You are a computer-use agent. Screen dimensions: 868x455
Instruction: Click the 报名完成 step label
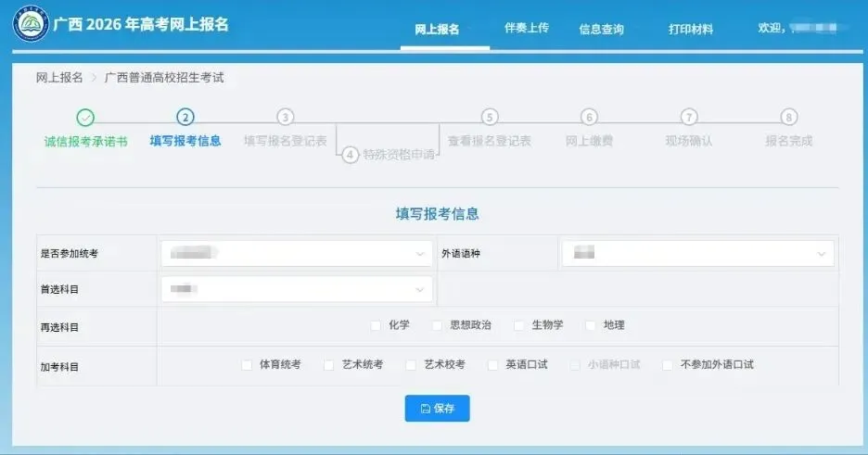pos(789,141)
